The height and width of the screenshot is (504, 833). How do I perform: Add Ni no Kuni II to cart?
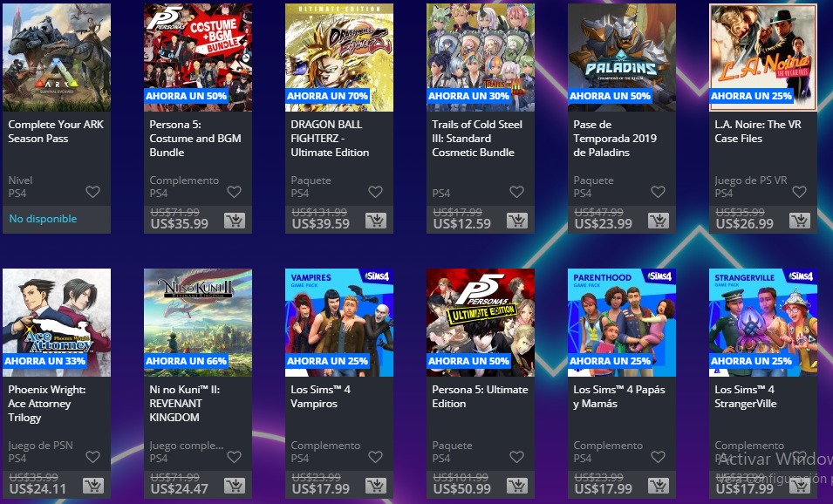pos(235,485)
